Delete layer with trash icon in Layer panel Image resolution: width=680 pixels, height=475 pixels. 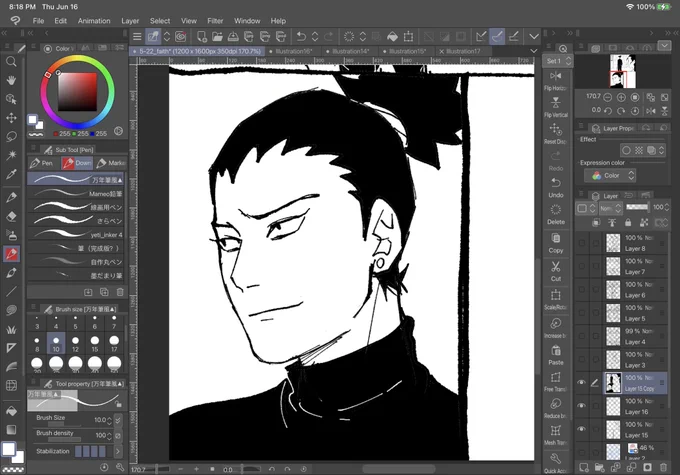coord(663,467)
